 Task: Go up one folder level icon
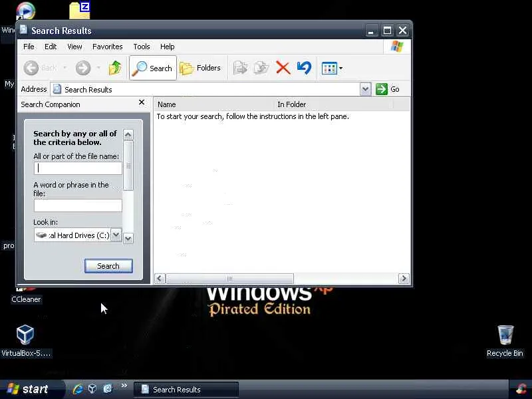pyautogui.click(x=115, y=68)
